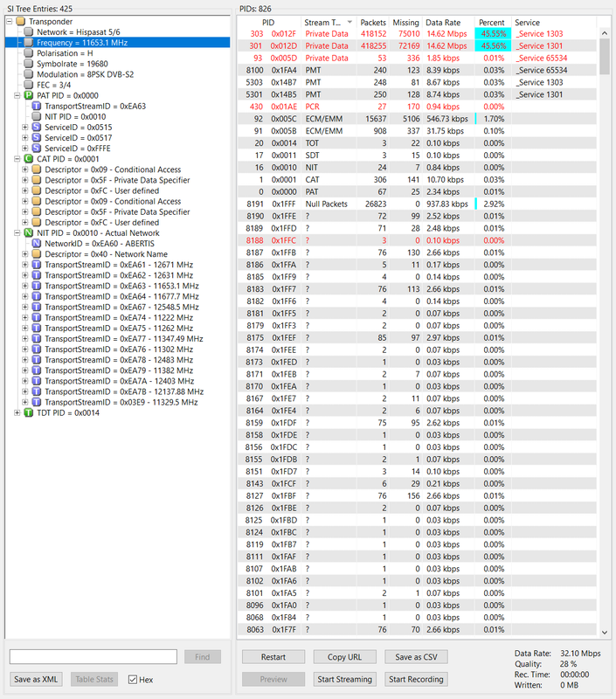
Task: Collapse the NIT PID Actual Network node
Action: (17, 232)
